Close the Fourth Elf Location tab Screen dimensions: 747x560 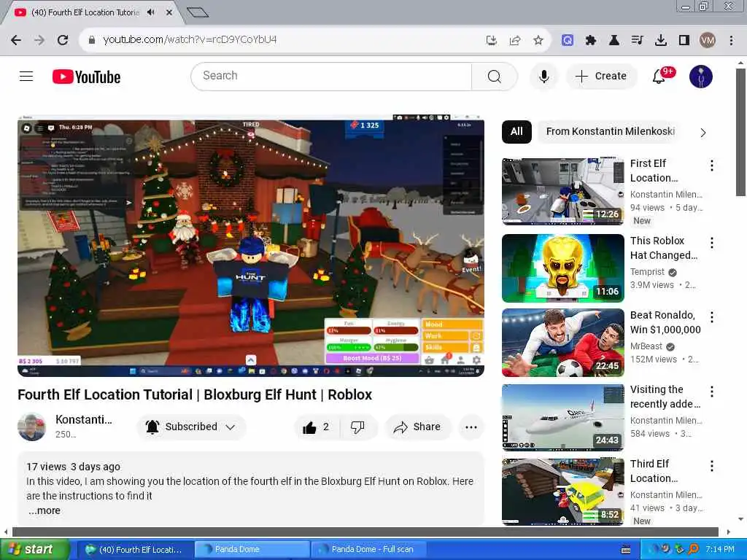click(169, 12)
